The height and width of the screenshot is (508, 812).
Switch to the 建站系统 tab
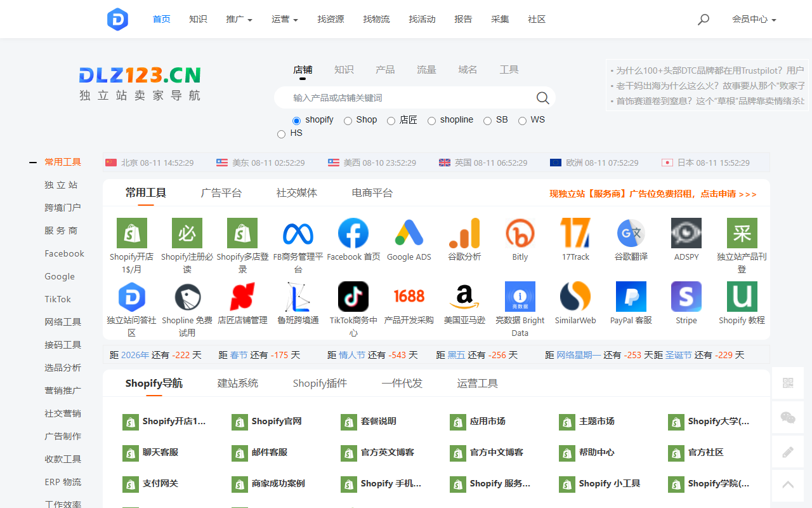coord(238,384)
